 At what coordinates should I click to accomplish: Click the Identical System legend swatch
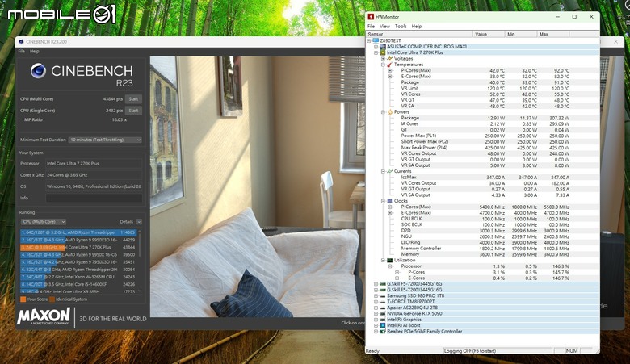(52, 299)
